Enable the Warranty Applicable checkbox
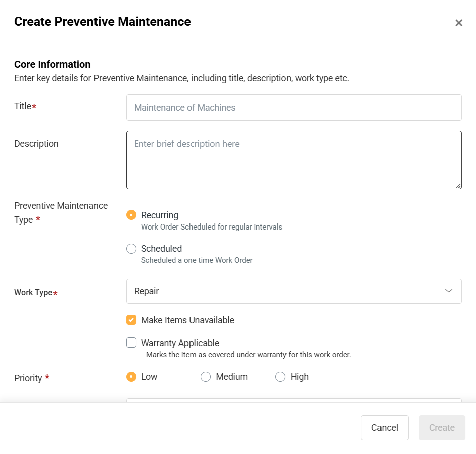Viewport: 476px width, 454px height. click(x=131, y=343)
